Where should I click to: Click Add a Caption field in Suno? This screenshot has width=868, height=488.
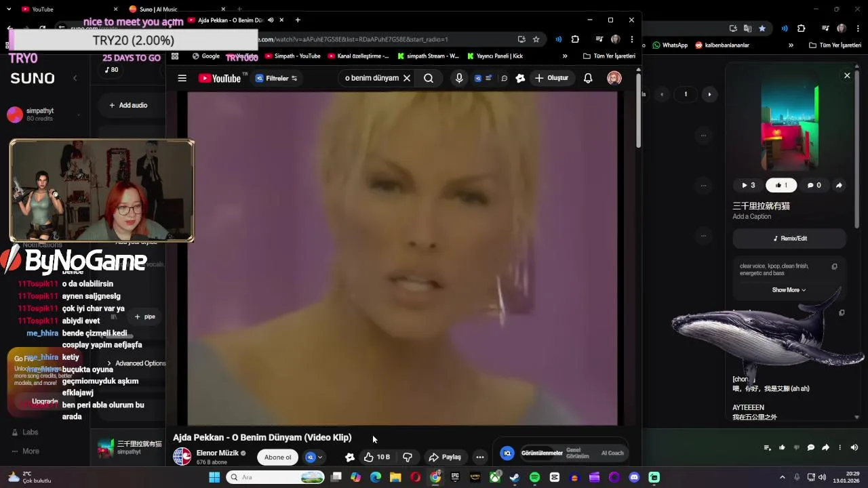tap(751, 217)
